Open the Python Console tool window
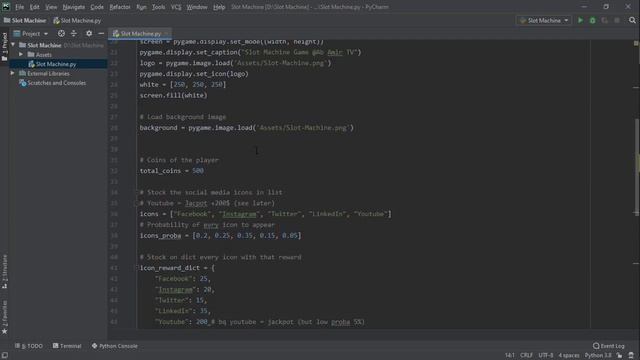 (x=115, y=346)
